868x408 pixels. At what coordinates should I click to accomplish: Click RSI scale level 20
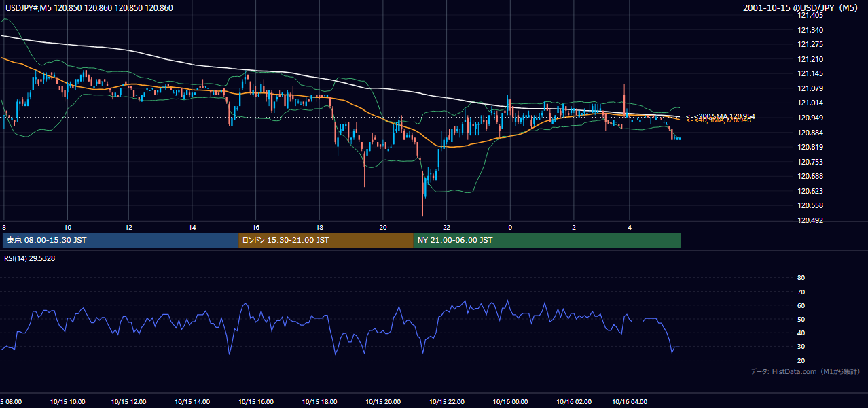pos(801,360)
